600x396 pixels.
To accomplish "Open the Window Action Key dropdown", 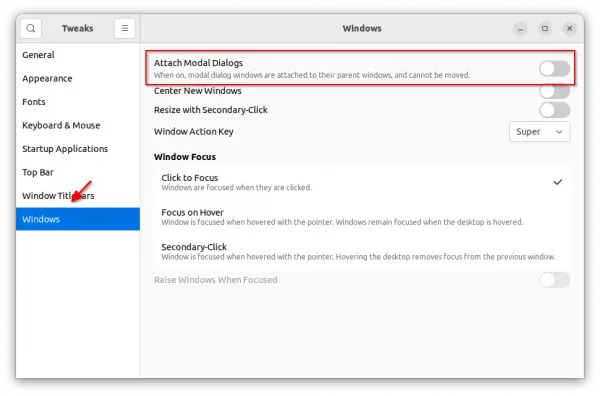I will coord(539,132).
